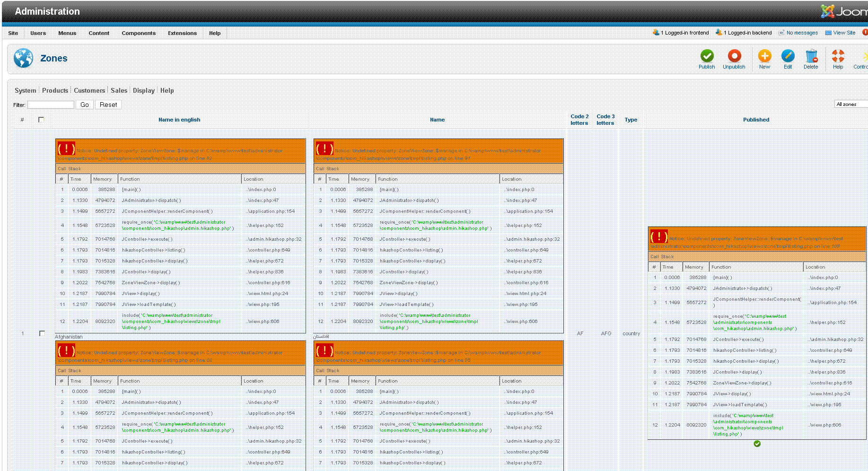Screen dimensions: 868x471
Task: Sort by Name in english column
Action: coord(179,120)
